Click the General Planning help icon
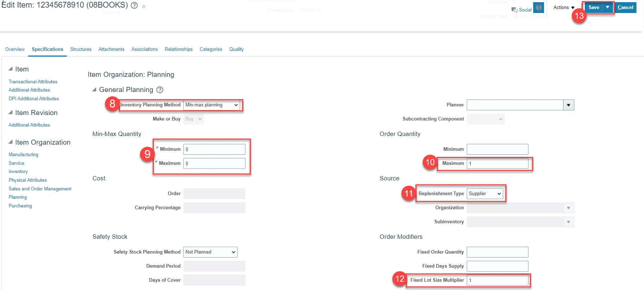Image resolution: width=644 pixels, height=290 pixels. [x=160, y=90]
